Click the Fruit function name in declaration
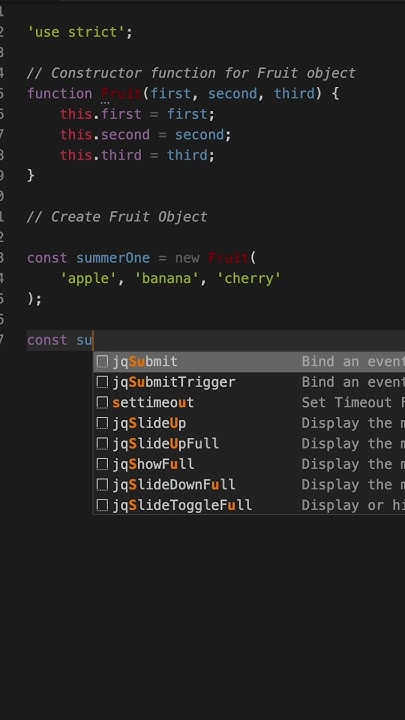Screen dimensions: 405x720 [x=121, y=94]
